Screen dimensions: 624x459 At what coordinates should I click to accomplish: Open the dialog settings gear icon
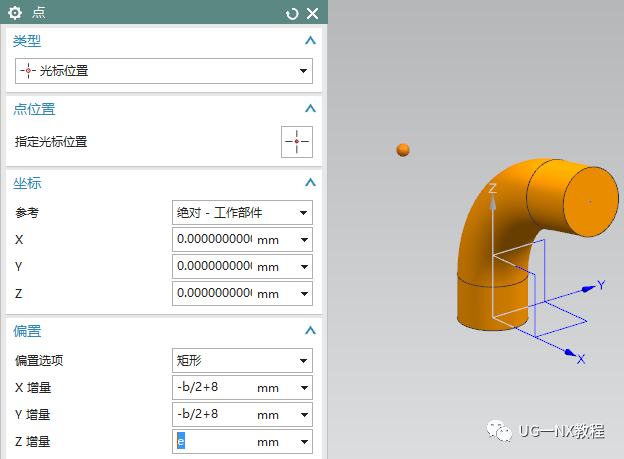click(x=15, y=13)
